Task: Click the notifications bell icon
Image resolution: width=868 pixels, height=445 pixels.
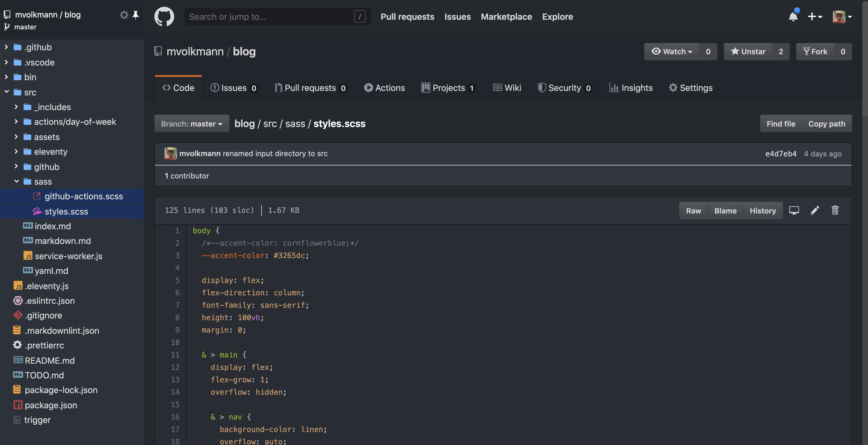Action: tap(794, 16)
